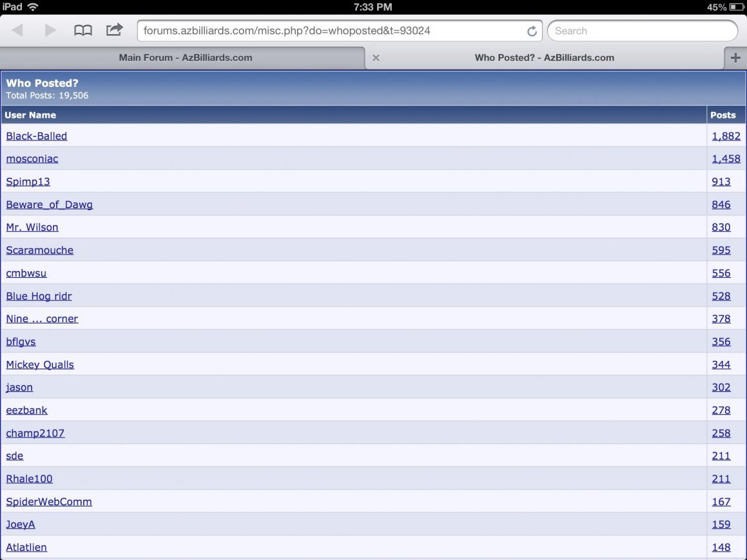This screenshot has height=560, width=747.
Task: View Atlatlien's 148 posts link
Action: tap(721, 547)
